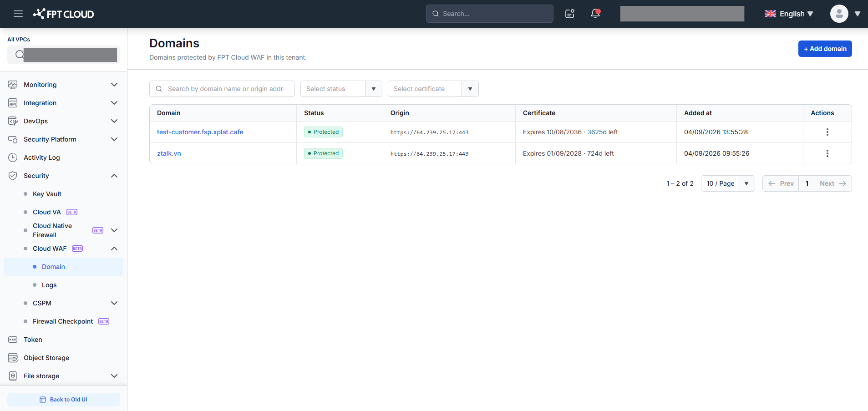The width and height of the screenshot is (868, 411).
Task: Change the 10 / Page size dropdown
Action: click(x=728, y=183)
